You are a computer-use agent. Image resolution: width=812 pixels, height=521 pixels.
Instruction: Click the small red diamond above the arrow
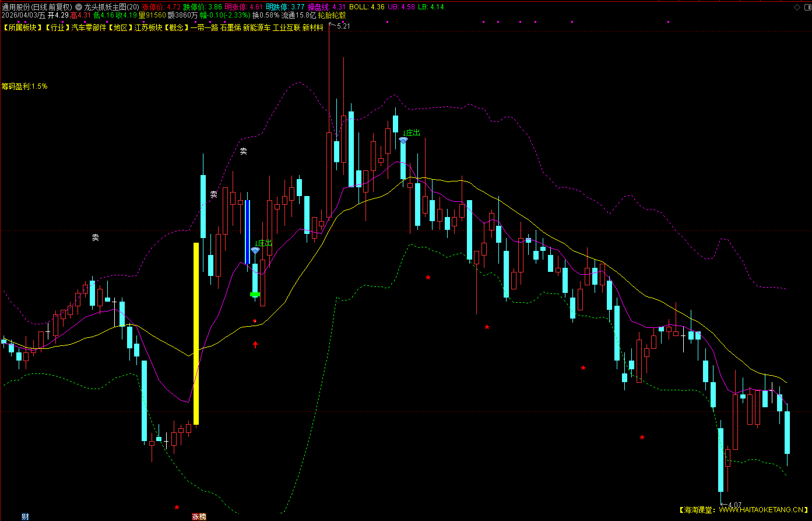pos(255,321)
